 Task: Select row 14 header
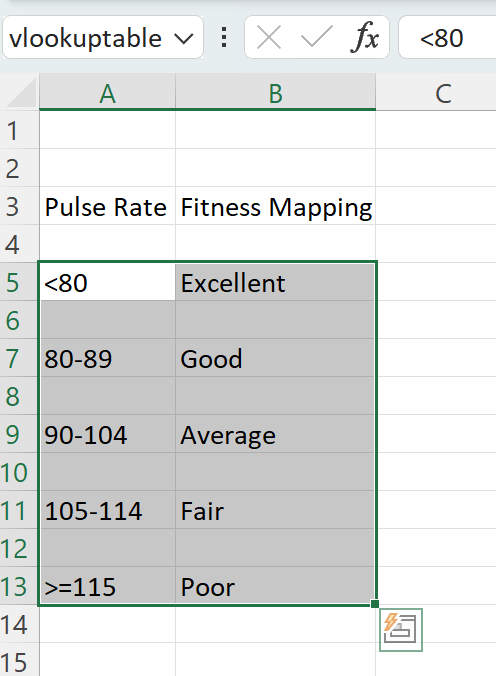pos(19,624)
